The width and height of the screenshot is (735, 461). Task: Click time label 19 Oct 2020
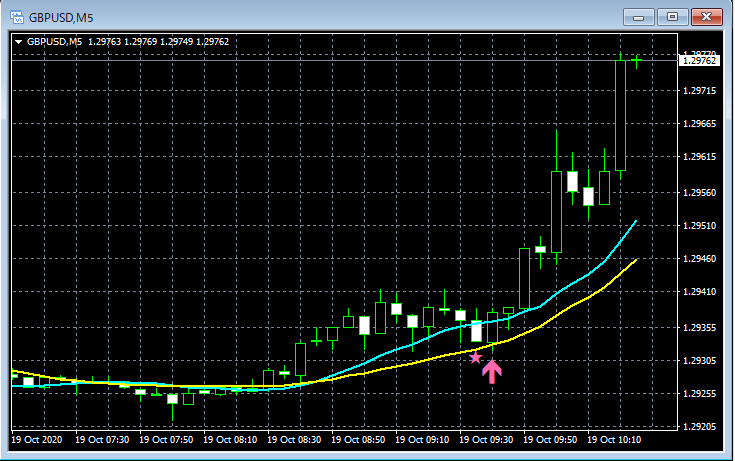click(x=37, y=440)
